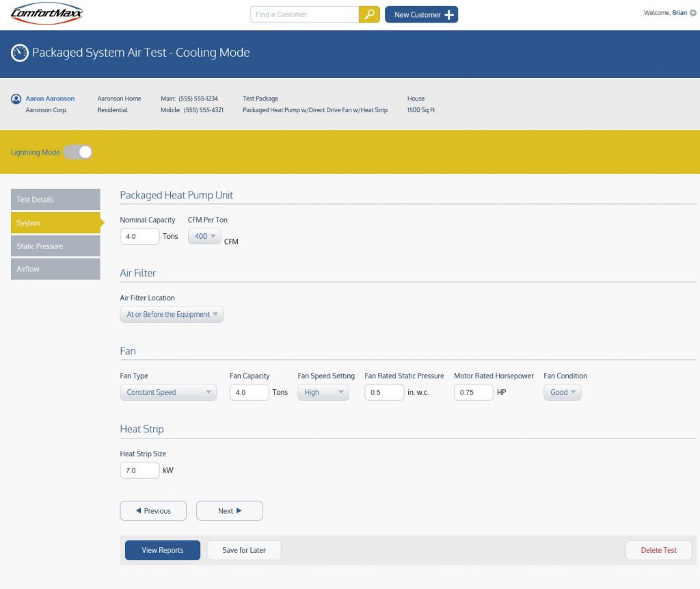Screen dimensions: 700x589
Task: Toggle Lightning Mode off
Action: click(x=77, y=152)
